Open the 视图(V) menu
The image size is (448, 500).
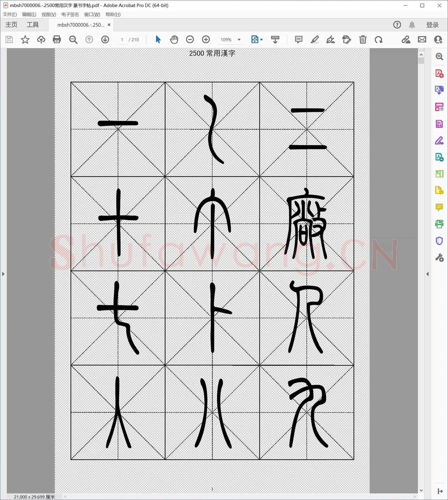click(x=49, y=14)
